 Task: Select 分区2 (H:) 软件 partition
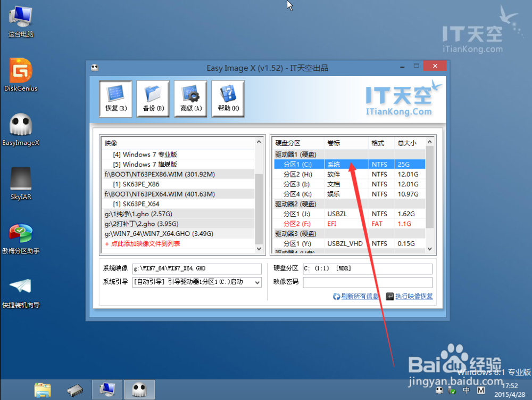pos(350,174)
